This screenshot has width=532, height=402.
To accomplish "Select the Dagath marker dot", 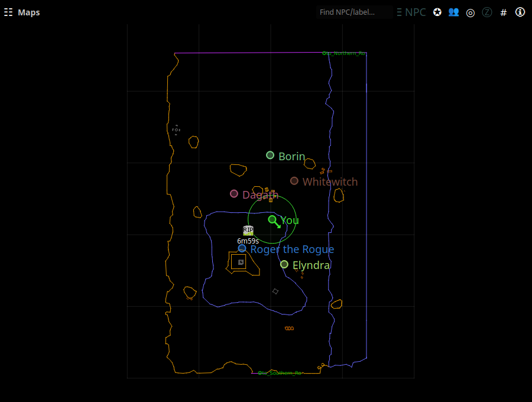I will click(x=233, y=194).
